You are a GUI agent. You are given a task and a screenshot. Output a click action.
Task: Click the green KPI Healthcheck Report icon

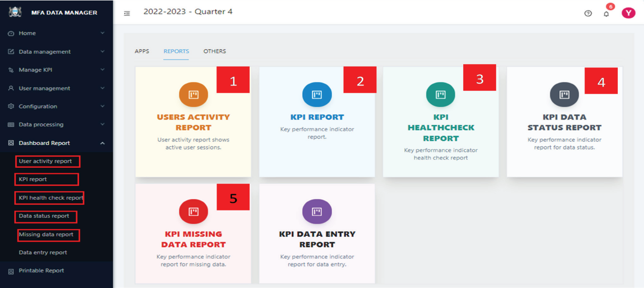pos(441,94)
